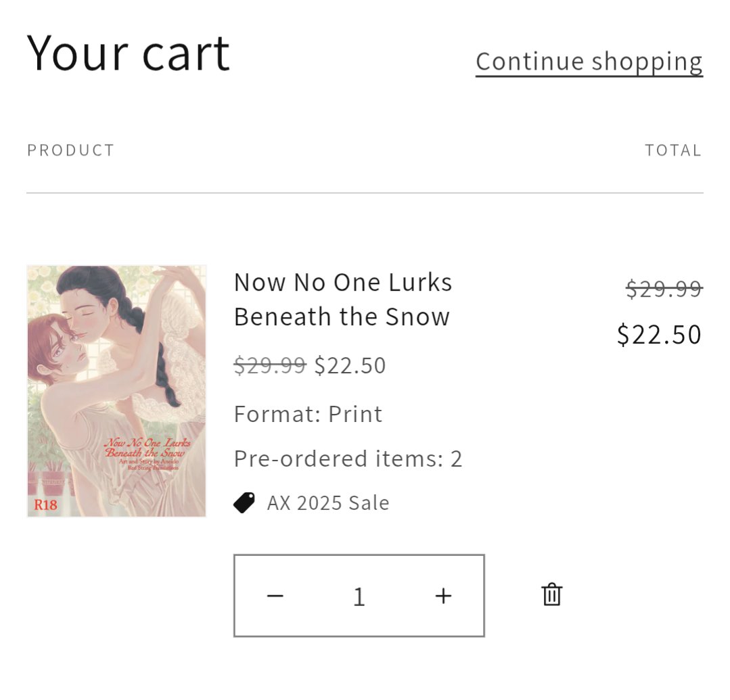Open the Now No One Lurks product title
Viewport: 730px width, 700px height.
(x=342, y=299)
